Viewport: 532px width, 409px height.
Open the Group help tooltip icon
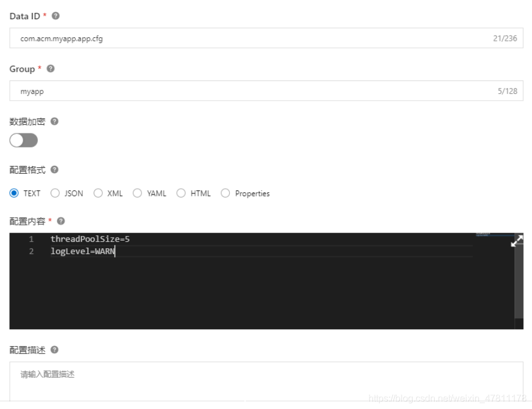tap(50, 69)
